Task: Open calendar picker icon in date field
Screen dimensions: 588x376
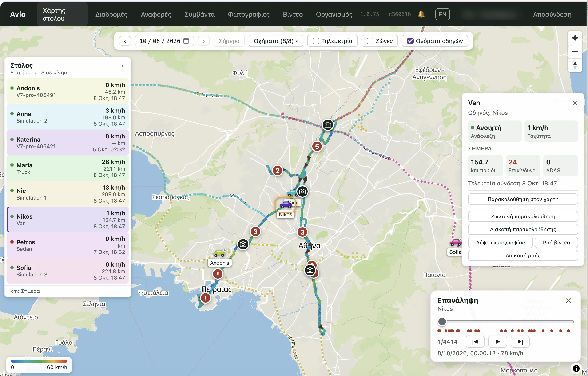Action: click(186, 40)
